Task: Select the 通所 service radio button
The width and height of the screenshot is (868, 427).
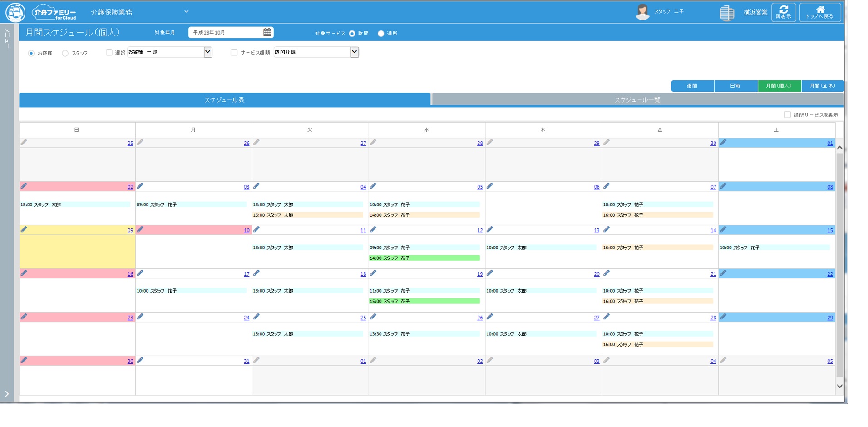Action: point(381,33)
